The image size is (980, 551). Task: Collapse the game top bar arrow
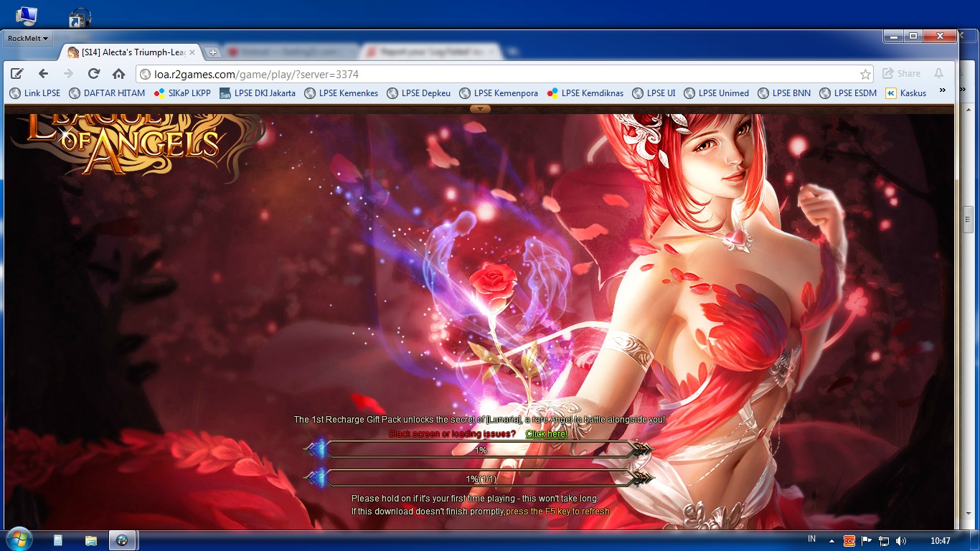coord(480,109)
